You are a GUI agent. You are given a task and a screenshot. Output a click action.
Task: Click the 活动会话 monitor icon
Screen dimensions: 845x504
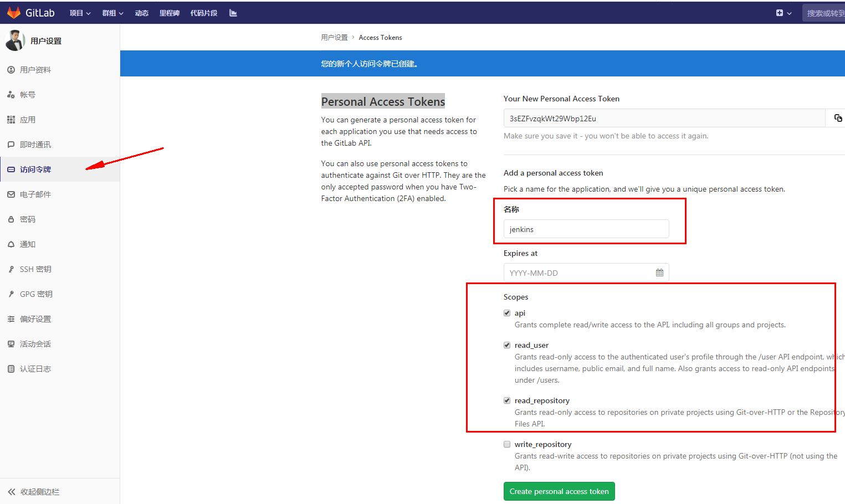point(11,344)
